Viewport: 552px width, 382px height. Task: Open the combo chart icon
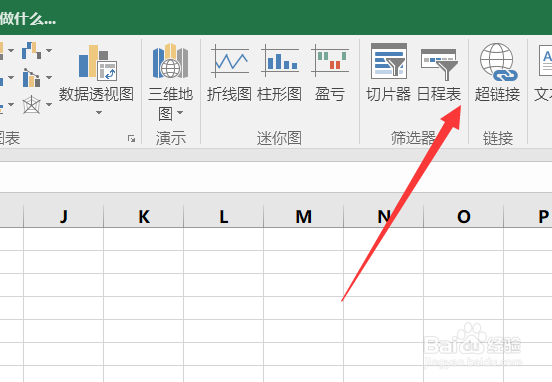coord(31,78)
